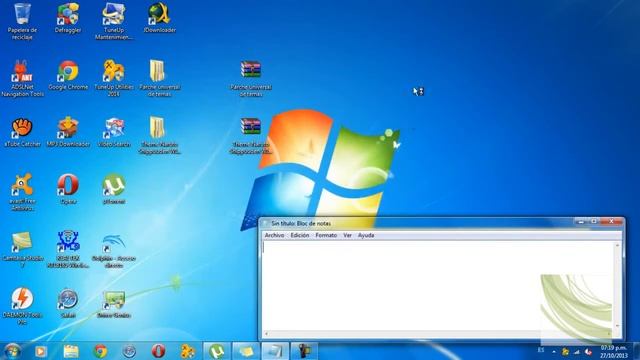The height and width of the screenshot is (360, 640).
Task: Switch to the µTorrent taskbar window
Action: tap(217, 351)
